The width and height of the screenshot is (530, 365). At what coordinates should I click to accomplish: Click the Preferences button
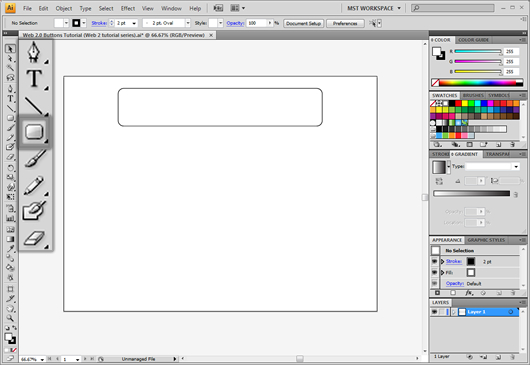(x=345, y=23)
